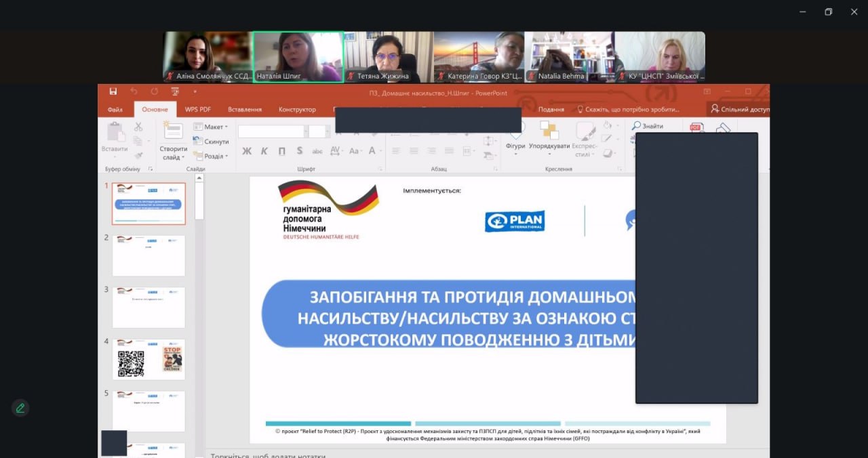Click the Вставити paste clipboard icon
Image resolution: width=868 pixels, height=458 pixels.
tap(115, 136)
